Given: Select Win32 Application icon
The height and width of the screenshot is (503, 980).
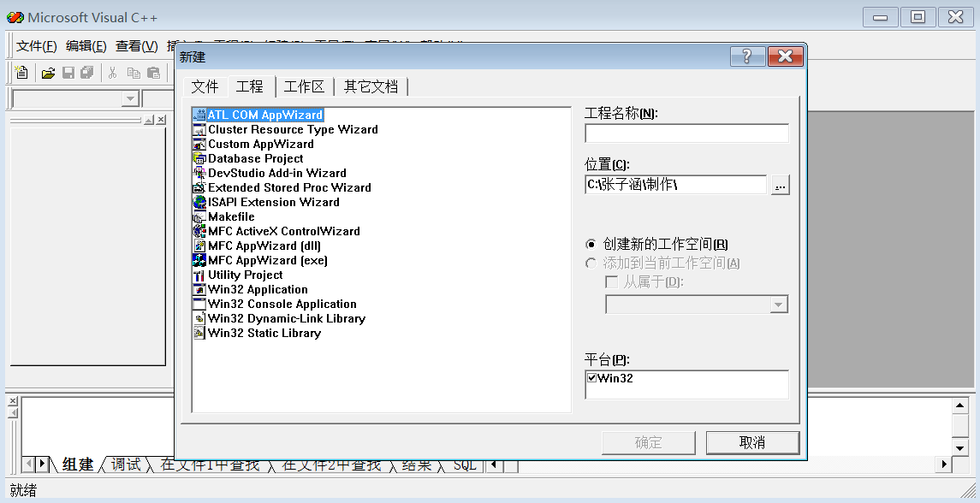Looking at the screenshot, I should (x=199, y=289).
